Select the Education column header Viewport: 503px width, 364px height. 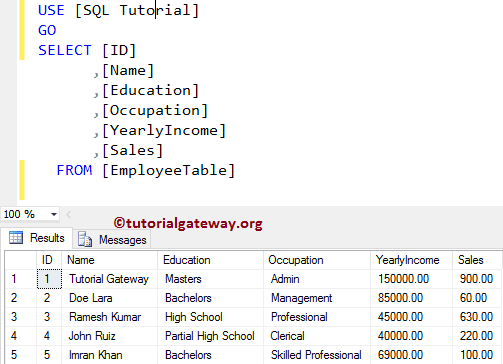[210, 260]
